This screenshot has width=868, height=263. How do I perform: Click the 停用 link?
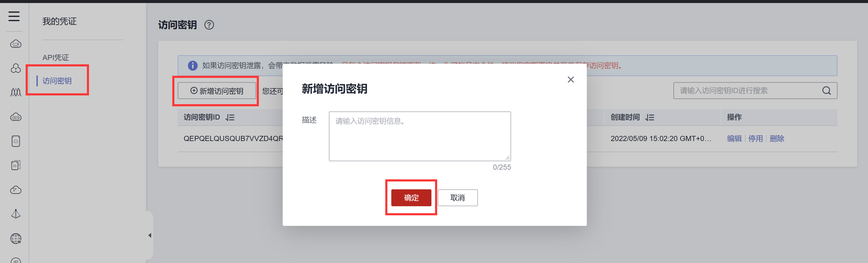pyautogui.click(x=755, y=139)
